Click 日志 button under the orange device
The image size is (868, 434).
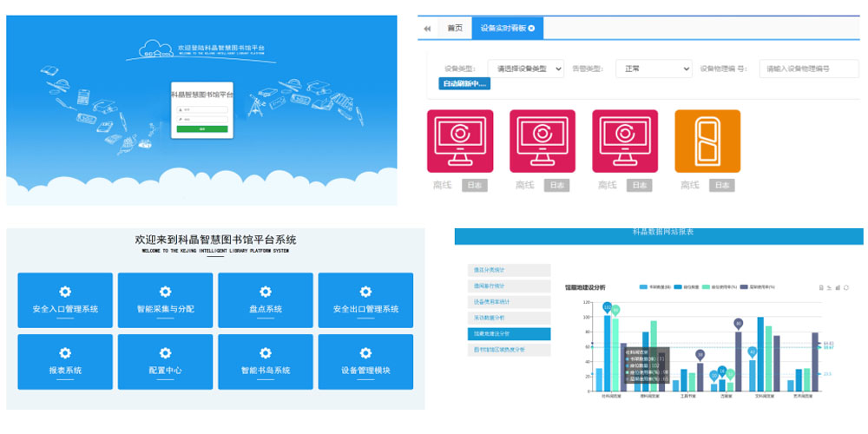pyautogui.click(x=721, y=186)
